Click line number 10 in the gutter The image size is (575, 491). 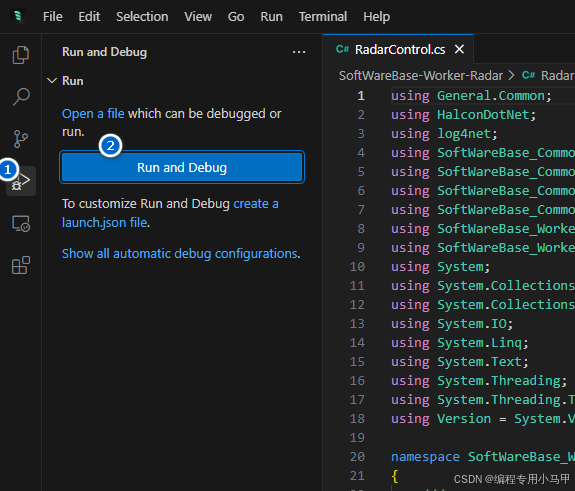[357, 267]
